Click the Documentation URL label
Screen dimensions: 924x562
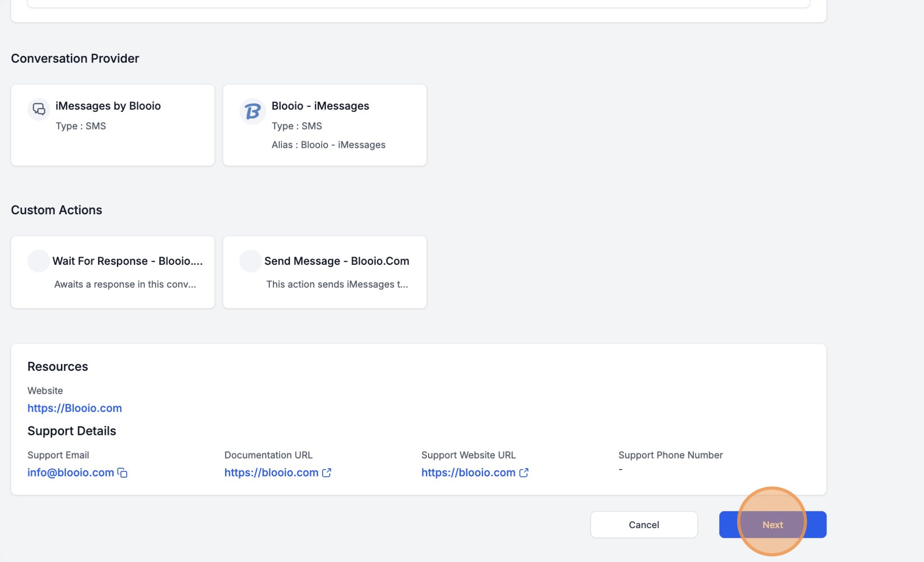(268, 455)
